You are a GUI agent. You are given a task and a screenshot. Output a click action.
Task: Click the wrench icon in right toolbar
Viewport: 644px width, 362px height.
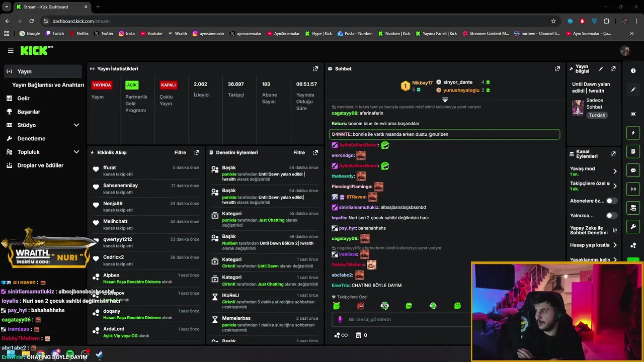click(633, 227)
